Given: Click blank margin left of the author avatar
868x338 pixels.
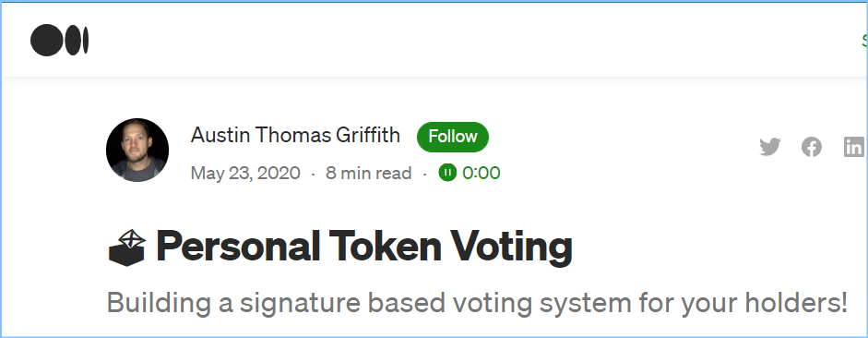Looking at the screenshot, I should coord(53,151).
